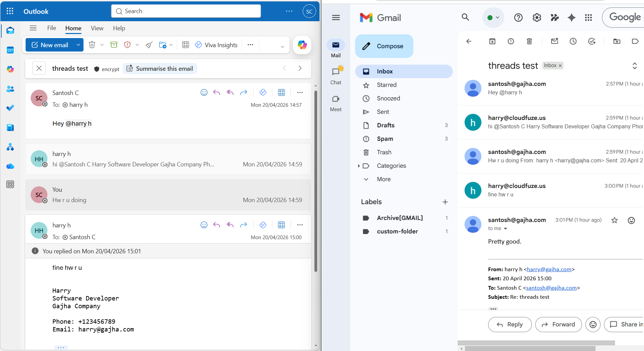Open Outlook Calendar from sidebar
The height and width of the screenshot is (351, 644).
pos(10,50)
